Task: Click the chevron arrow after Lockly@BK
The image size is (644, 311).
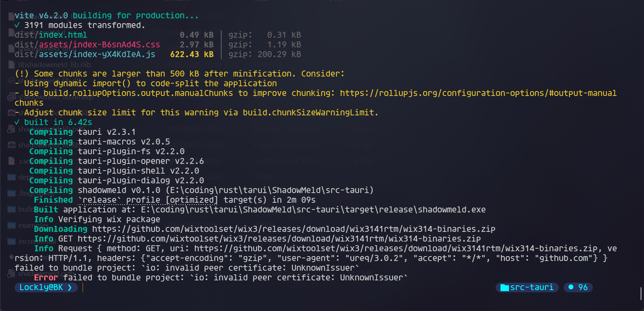Action: (70, 287)
